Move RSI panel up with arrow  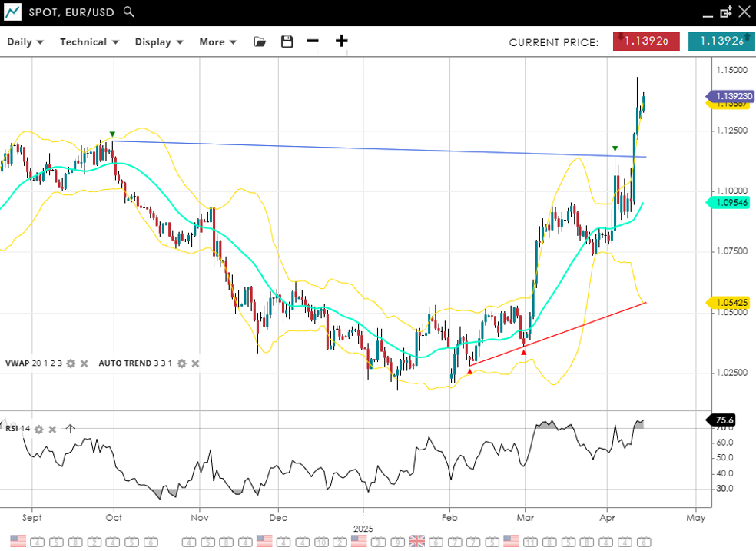(x=70, y=429)
